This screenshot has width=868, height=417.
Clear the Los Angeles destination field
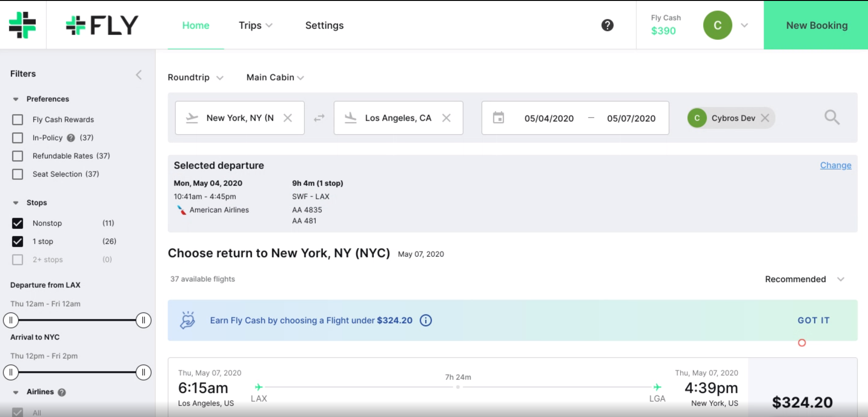click(446, 118)
